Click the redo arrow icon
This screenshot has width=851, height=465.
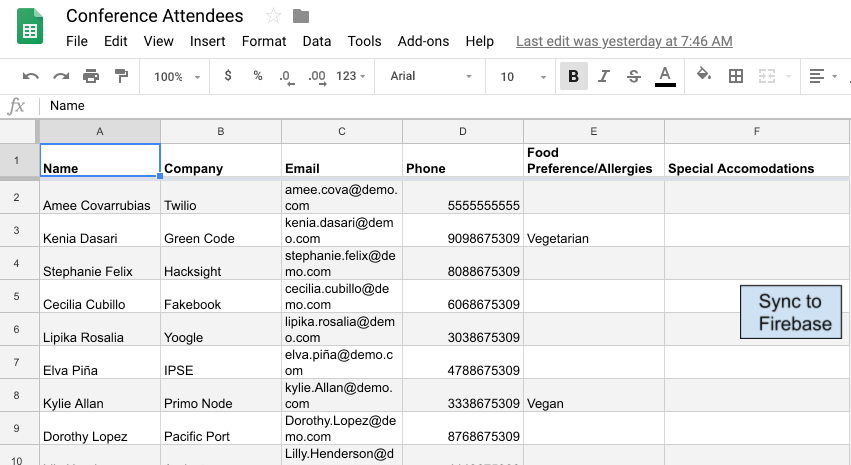pos(61,76)
